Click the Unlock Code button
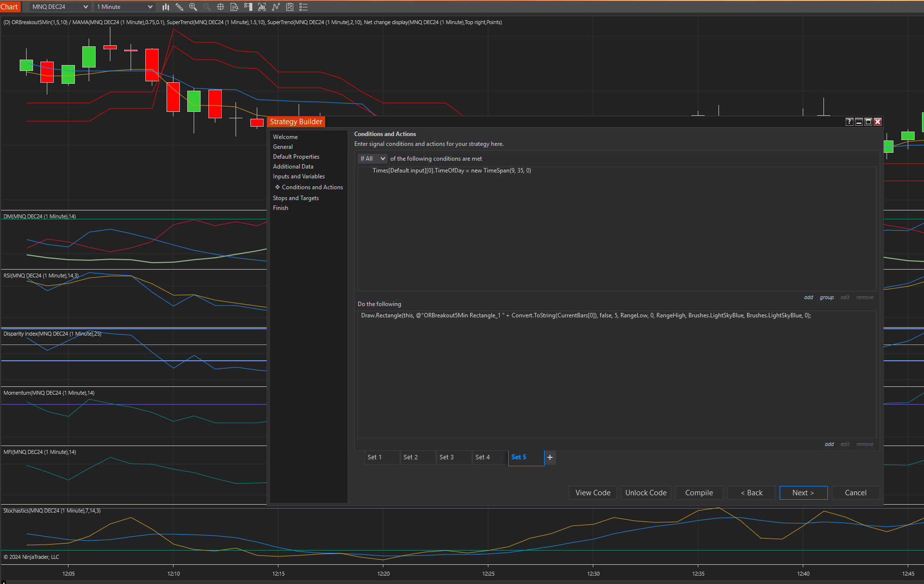This screenshot has width=924, height=584. (646, 493)
